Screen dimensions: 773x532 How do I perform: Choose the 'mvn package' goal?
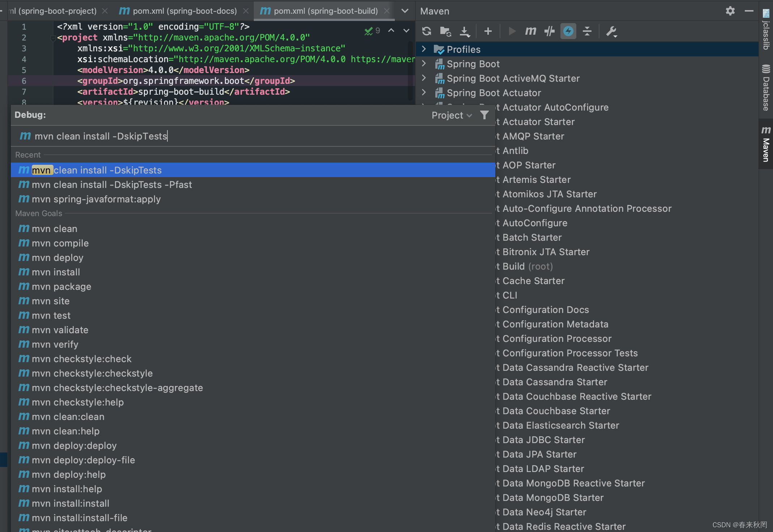tap(253, 287)
